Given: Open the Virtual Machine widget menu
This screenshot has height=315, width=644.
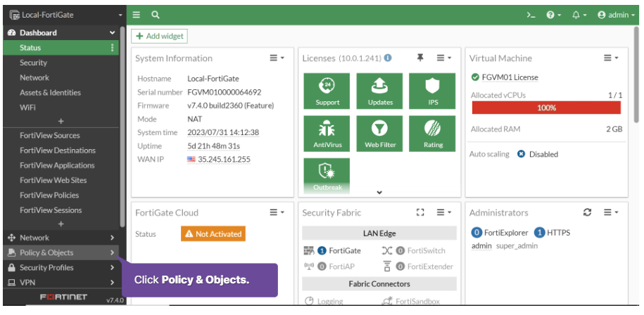Looking at the screenshot, I should pos(611,58).
